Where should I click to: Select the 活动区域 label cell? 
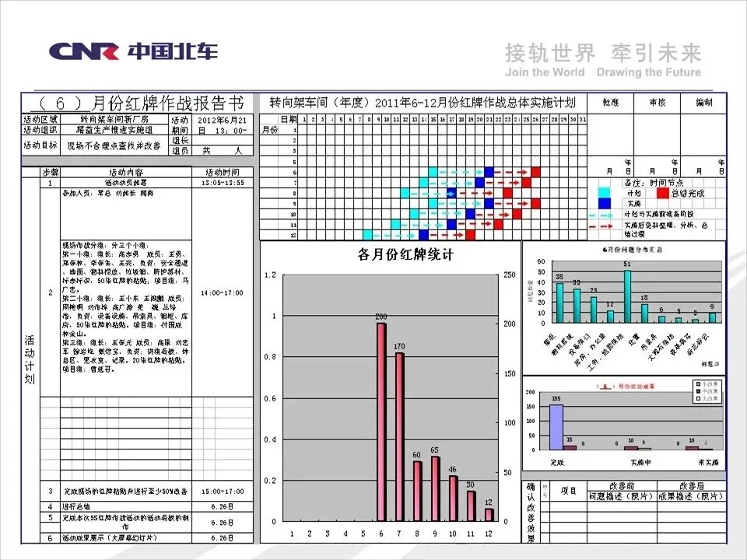click(x=40, y=119)
